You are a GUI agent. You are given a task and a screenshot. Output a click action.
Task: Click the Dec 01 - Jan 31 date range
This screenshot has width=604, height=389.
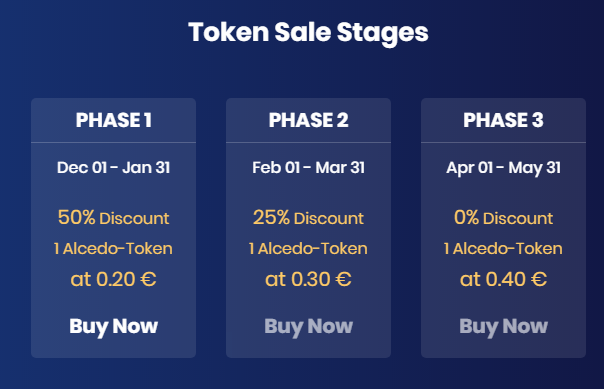pyautogui.click(x=114, y=168)
